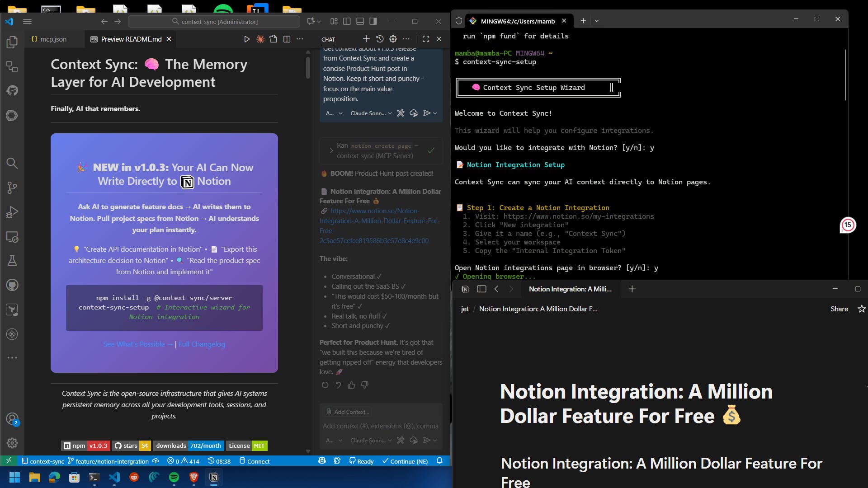868x488 pixels.
Task: Click the Add context input field
Action: tap(380, 426)
